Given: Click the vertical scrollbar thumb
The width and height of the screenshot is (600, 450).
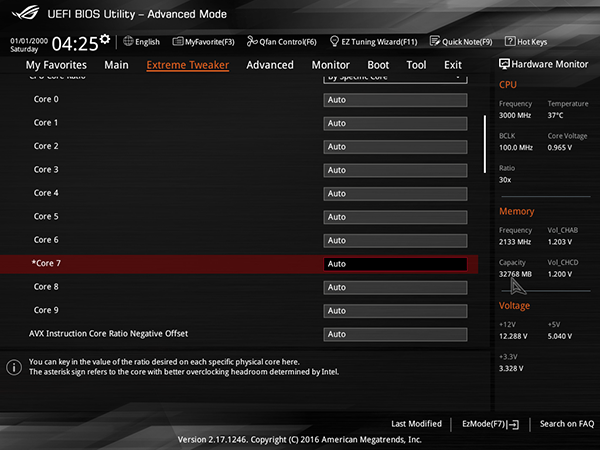Looking at the screenshot, I should pyautogui.click(x=485, y=144).
